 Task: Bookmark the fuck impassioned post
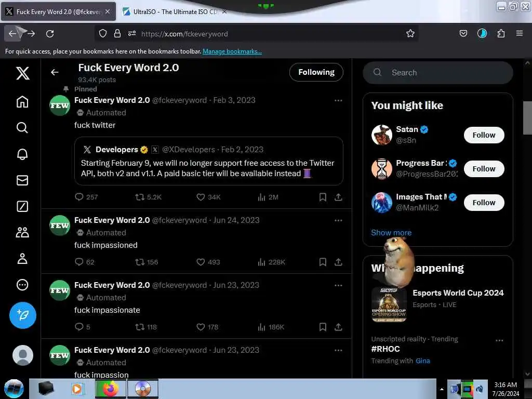point(323,262)
